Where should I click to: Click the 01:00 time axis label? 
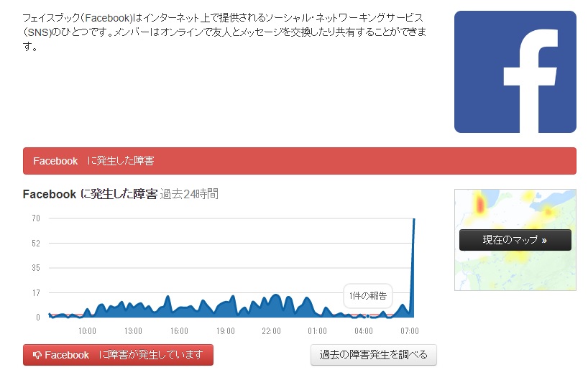pyautogui.click(x=317, y=331)
